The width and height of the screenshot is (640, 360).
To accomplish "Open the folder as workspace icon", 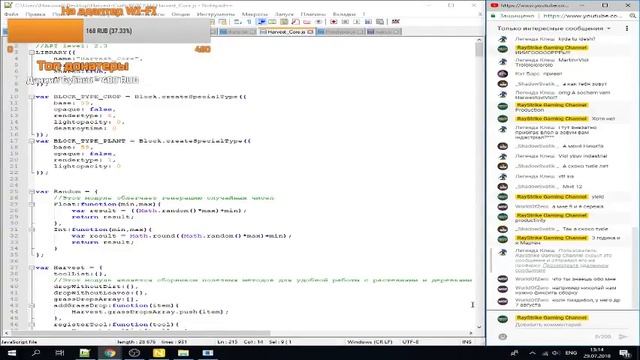I will [307, 22].
